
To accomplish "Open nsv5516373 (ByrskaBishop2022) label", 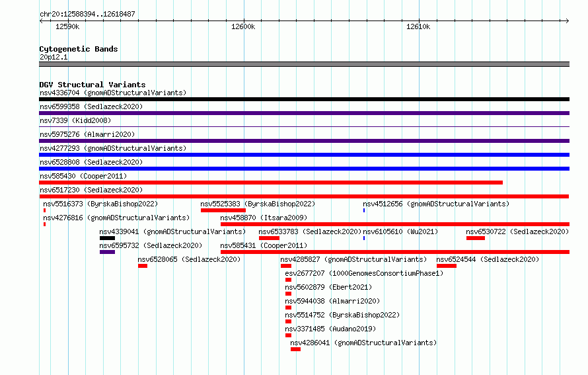I will click(x=100, y=204).
